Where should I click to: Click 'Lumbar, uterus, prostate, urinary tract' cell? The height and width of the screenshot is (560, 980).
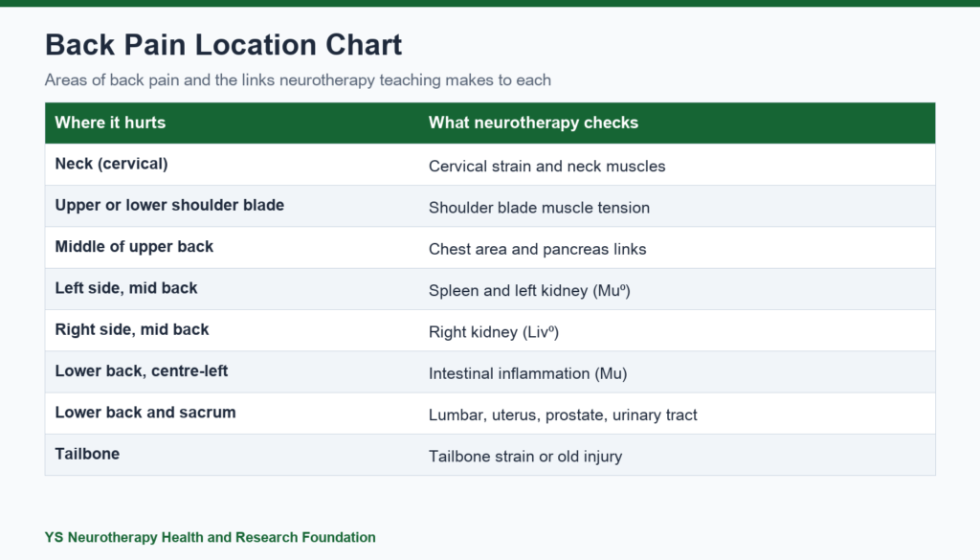[x=563, y=415]
